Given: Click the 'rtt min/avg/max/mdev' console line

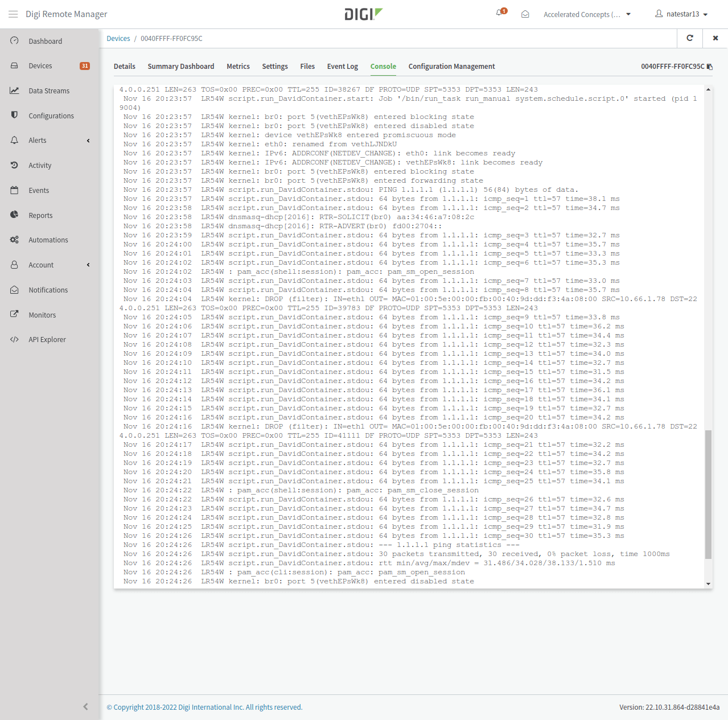Looking at the screenshot, I should [369, 563].
